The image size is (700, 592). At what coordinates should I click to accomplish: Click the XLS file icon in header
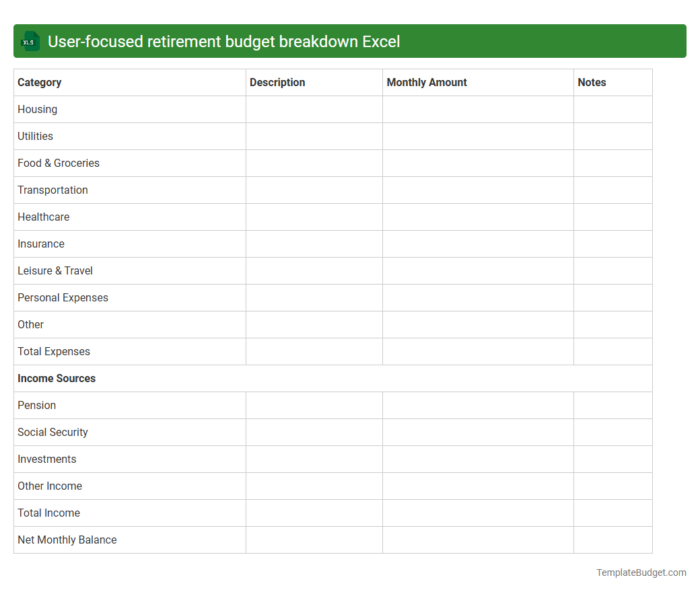click(x=30, y=41)
